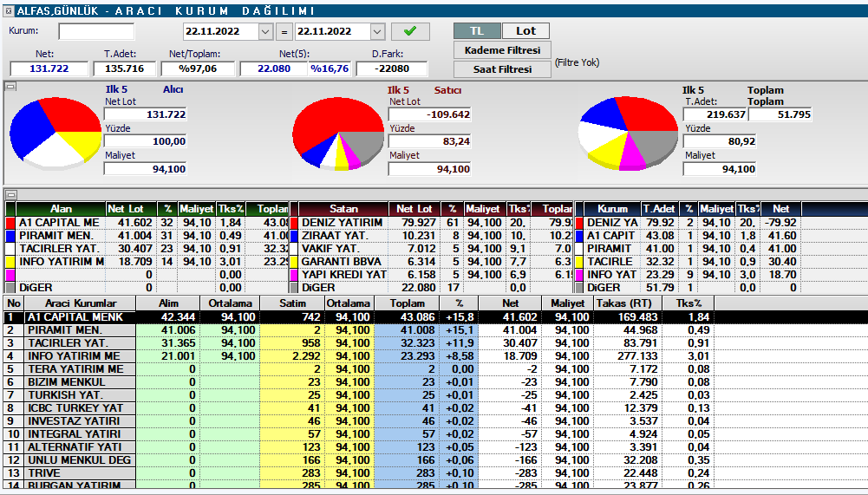Viewport: 868px width, 495px height.
Task: Click yellow swatch beside INFO YATIRIM M
Action: 10,261
